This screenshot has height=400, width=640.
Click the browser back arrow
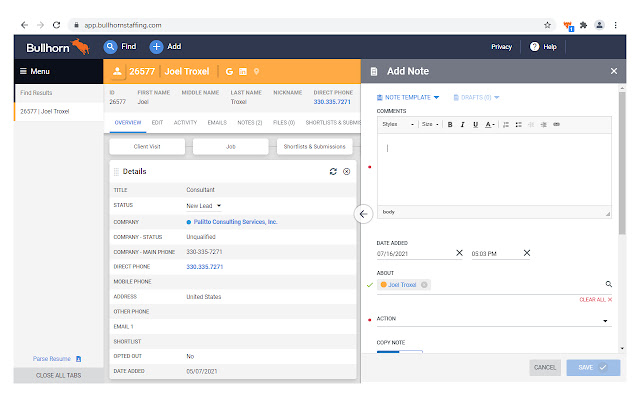click(x=24, y=25)
